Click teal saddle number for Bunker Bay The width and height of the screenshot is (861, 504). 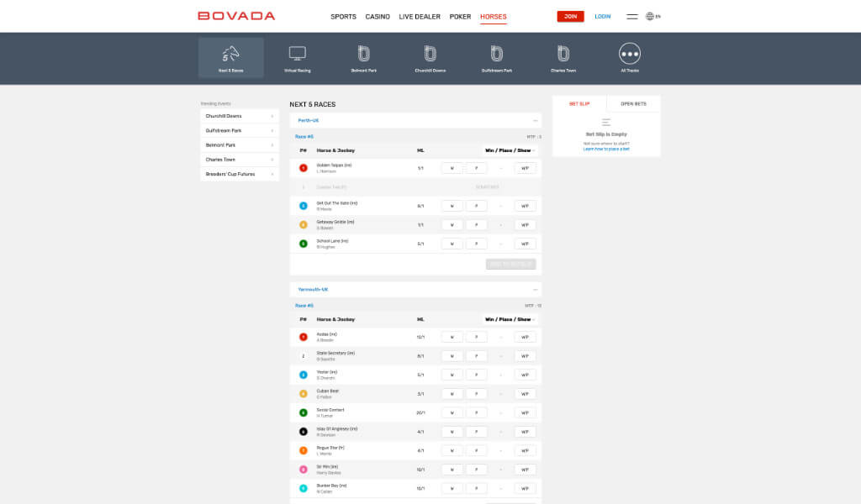point(303,488)
